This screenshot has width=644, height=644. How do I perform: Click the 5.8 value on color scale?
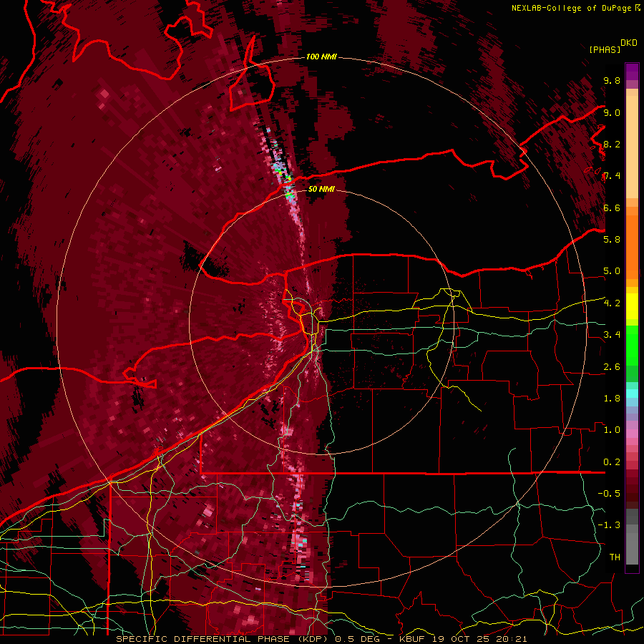(x=612, y=239)
